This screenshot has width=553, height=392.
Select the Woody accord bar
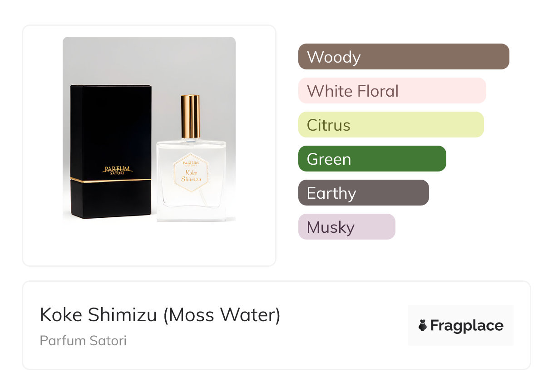[x=403, y=57]
